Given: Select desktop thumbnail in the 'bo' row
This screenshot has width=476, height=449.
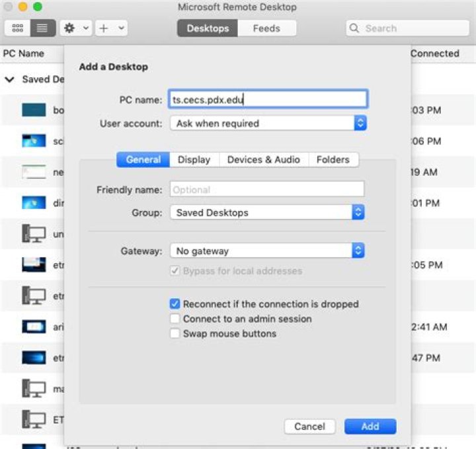Looking at the screenshot, I should 34,110.
